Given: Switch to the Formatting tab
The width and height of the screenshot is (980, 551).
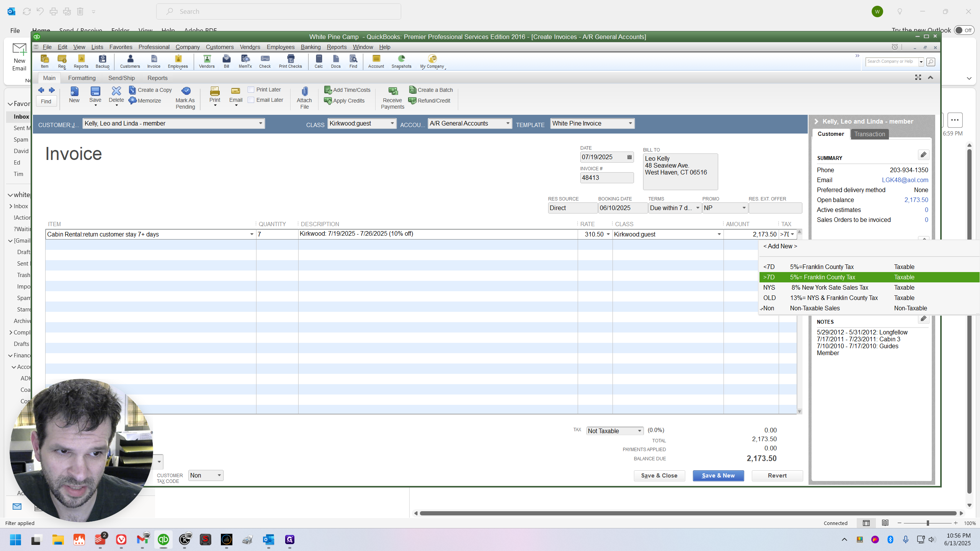Looking at the screenshot, I should tap(82, 78).
